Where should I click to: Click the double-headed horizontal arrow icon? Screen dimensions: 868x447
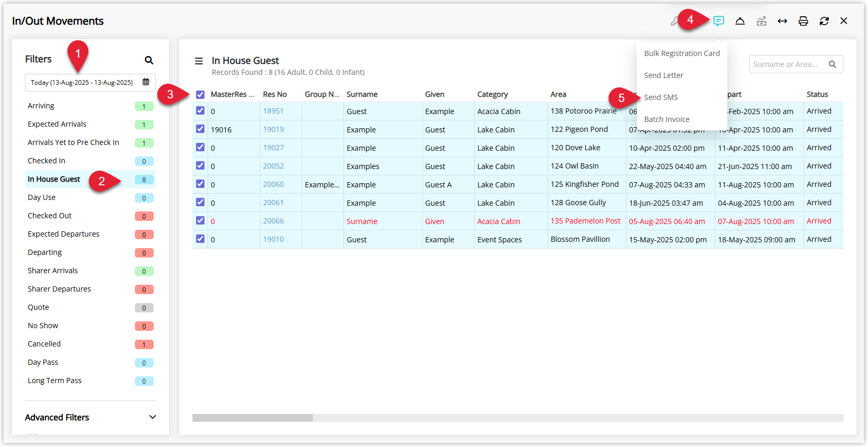tap(782, 21)
